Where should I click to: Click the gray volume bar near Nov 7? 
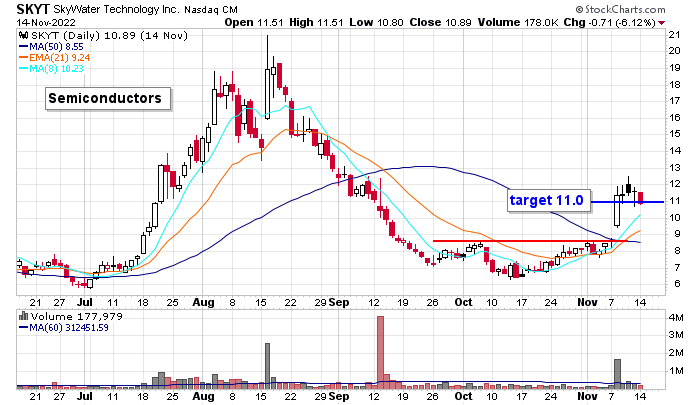tap(617, 374)
